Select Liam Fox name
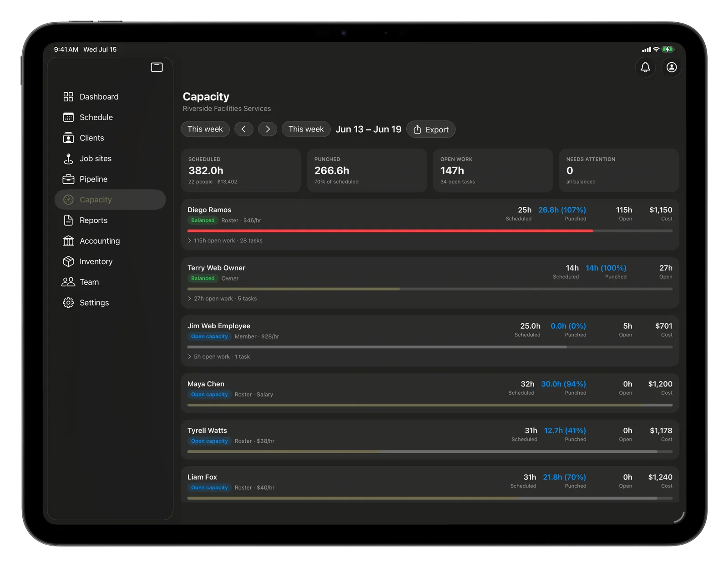Viewport: 728px width, 566px height. 202,477
